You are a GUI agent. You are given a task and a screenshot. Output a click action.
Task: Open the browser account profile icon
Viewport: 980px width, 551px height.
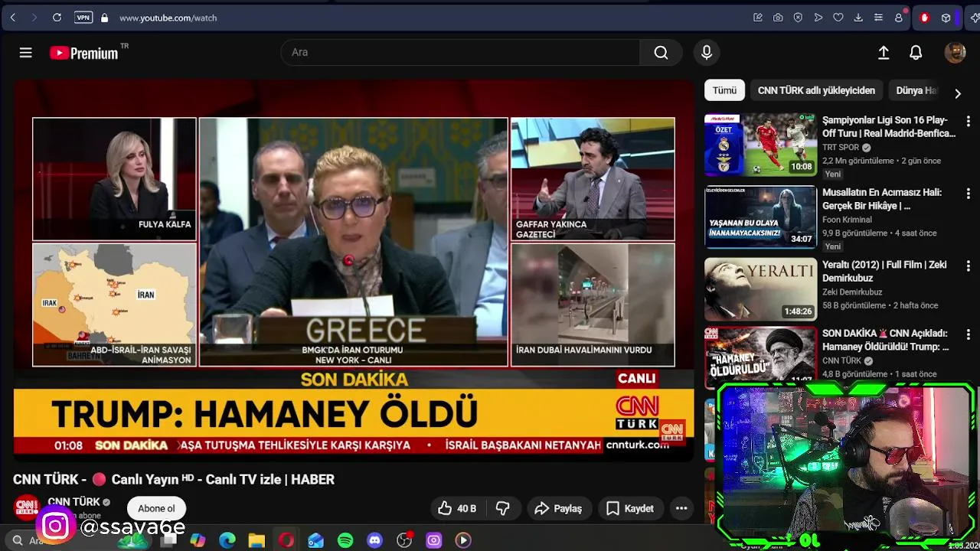tap(899, 18)
